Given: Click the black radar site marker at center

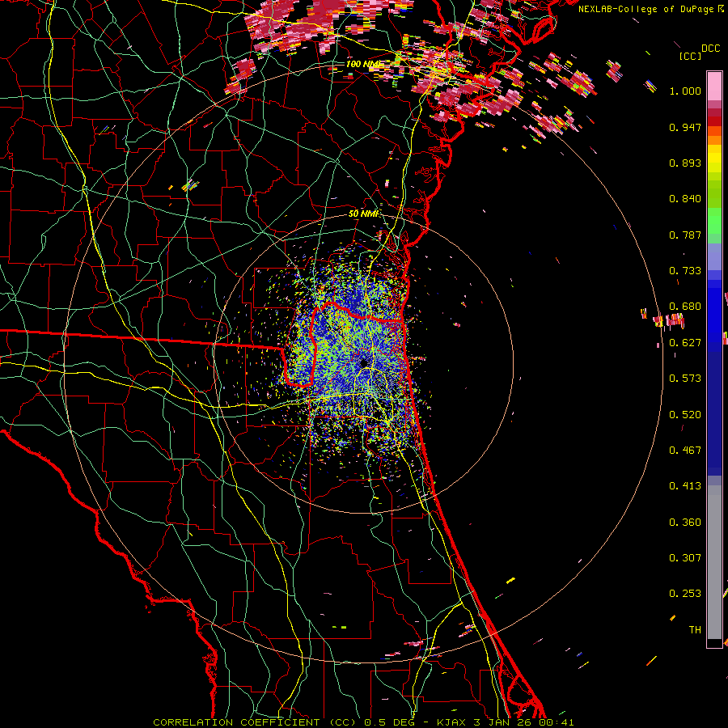Looking at the screenshot, I should pos(364,362).
